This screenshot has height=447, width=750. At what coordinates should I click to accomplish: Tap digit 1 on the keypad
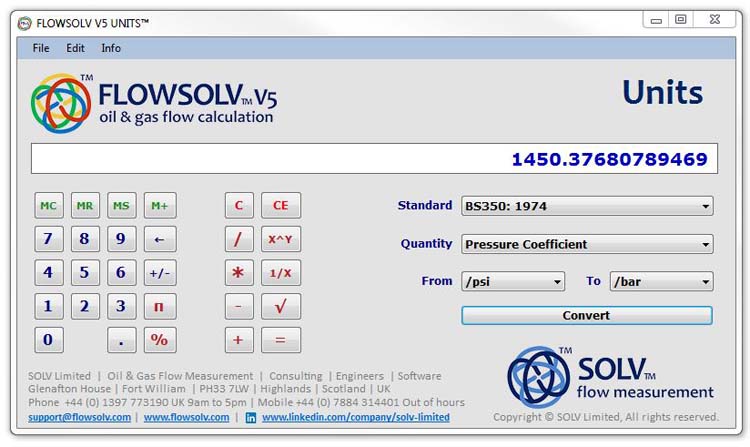tap(48, 306)
